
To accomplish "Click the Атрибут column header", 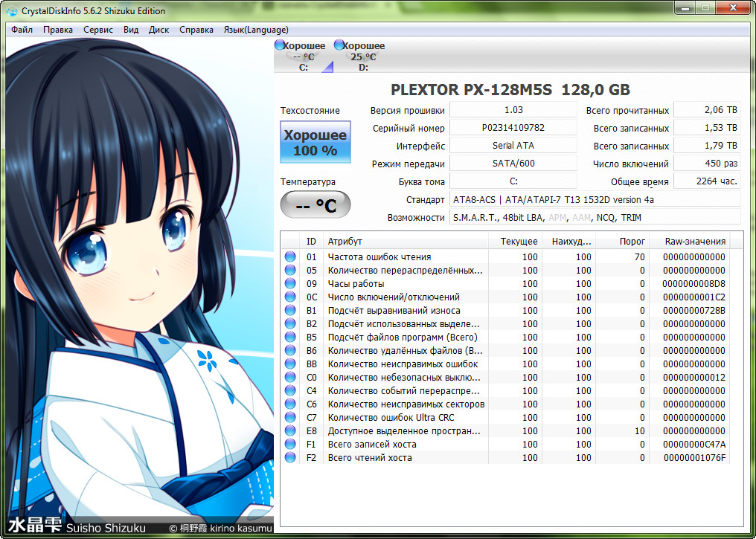I will (x=406, y=242).
